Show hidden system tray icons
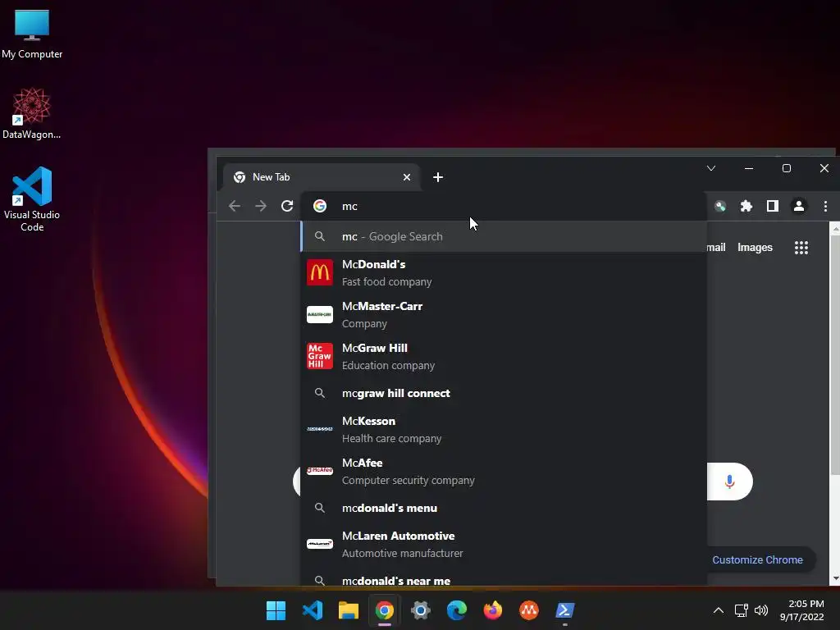 coord(719,610)
